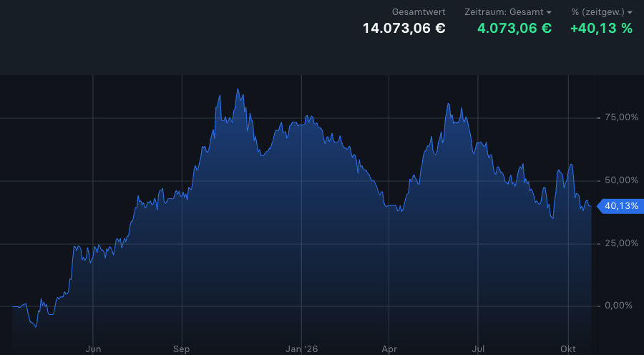This screenshot has width=644, height=355.
Task: Click the Jul axis label
Action: click(x=478, y=349)
